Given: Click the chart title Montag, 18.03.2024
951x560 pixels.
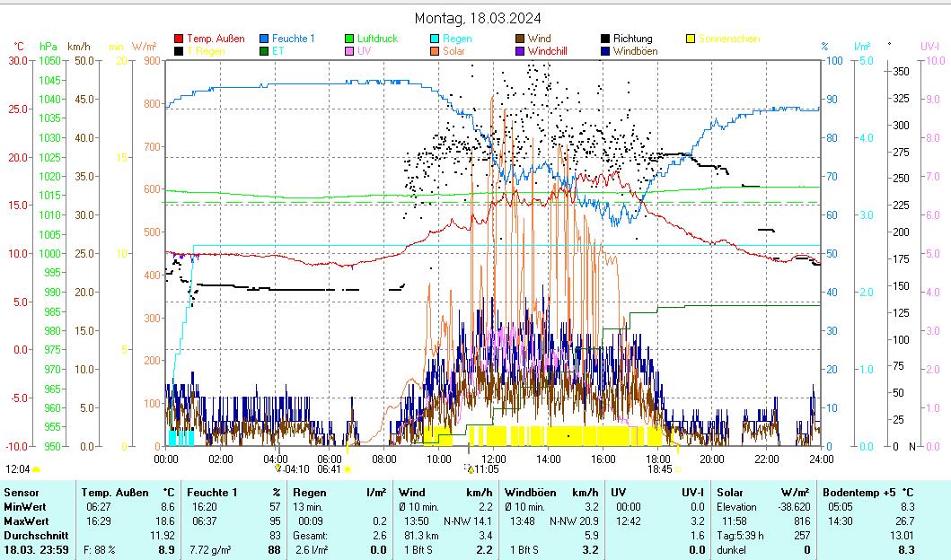Looking at the screenshot, I should point(478,18).
